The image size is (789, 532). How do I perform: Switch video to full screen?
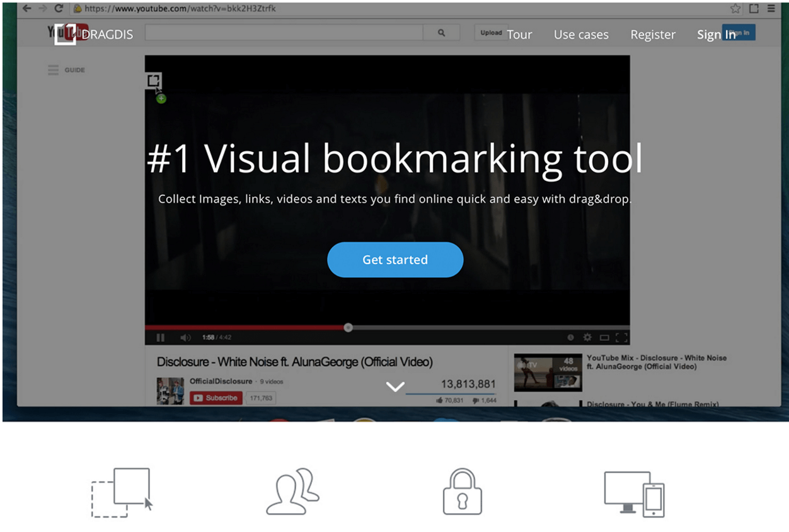click(621, 338)
